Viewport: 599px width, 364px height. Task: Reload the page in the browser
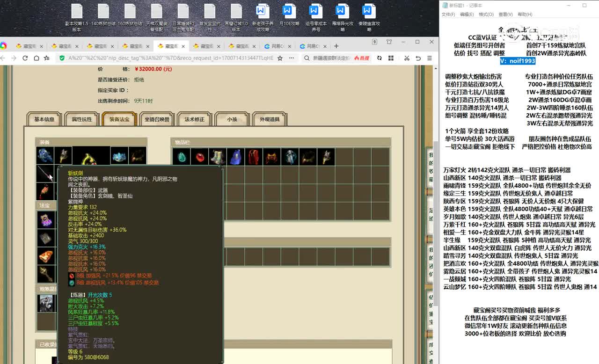(25, 58)
